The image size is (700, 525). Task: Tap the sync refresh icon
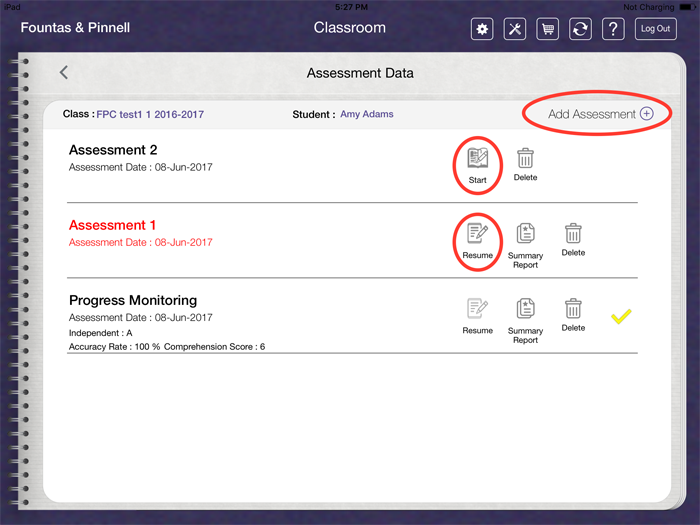coord(580,29)
